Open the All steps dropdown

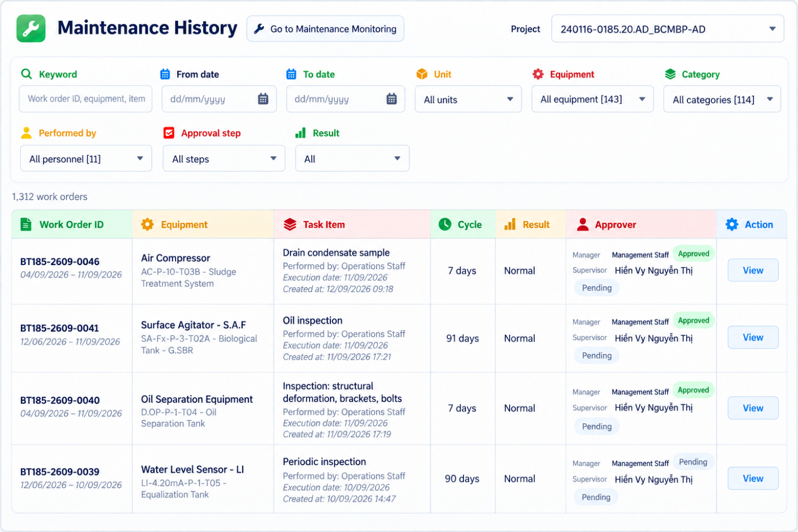point(224,159)
